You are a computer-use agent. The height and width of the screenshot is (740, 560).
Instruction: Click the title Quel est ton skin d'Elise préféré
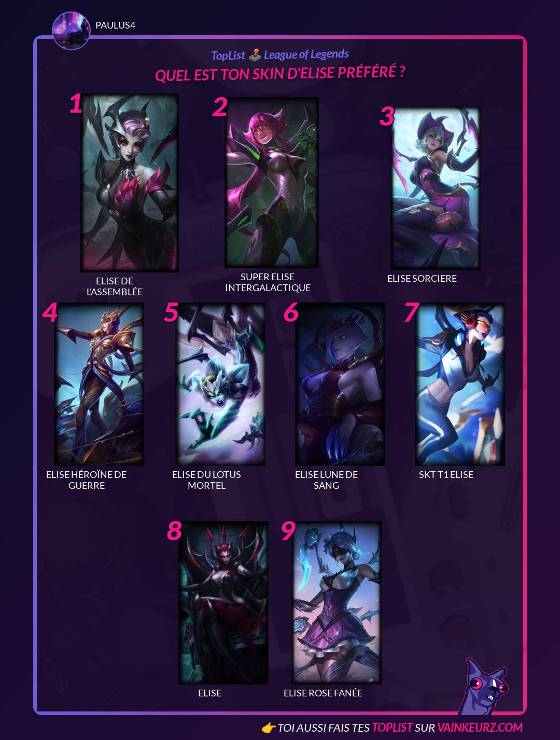(280, 73)
